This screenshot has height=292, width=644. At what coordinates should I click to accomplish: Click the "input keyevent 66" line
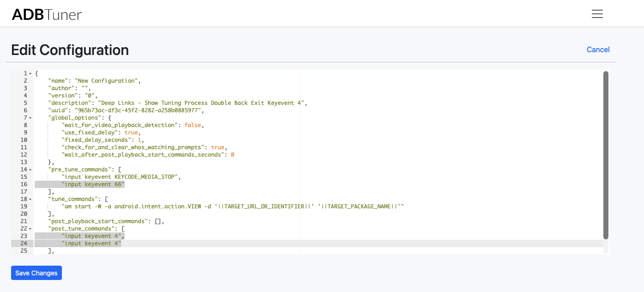[x=93, y=184]
